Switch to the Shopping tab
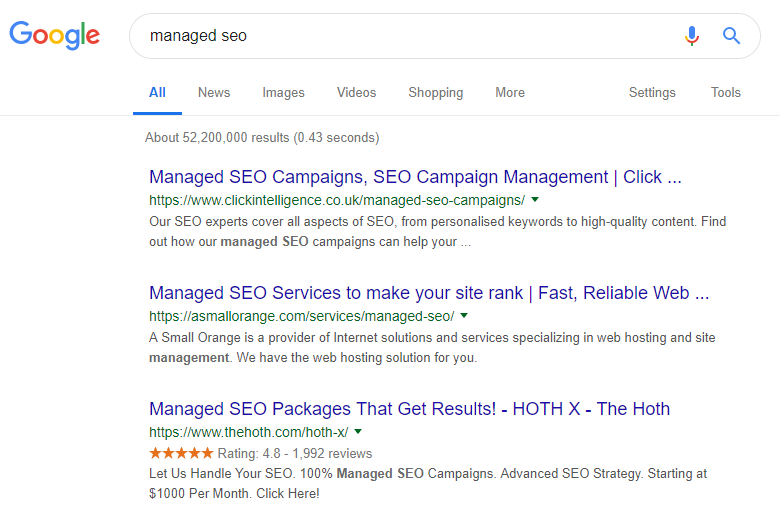Screen dimensions: 780x516 point(436,93)
